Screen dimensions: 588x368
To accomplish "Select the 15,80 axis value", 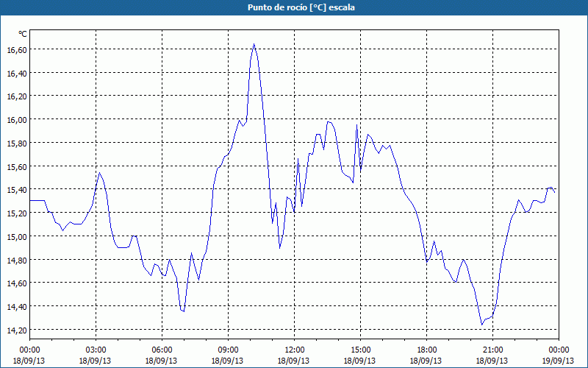I will click(16, 143).
